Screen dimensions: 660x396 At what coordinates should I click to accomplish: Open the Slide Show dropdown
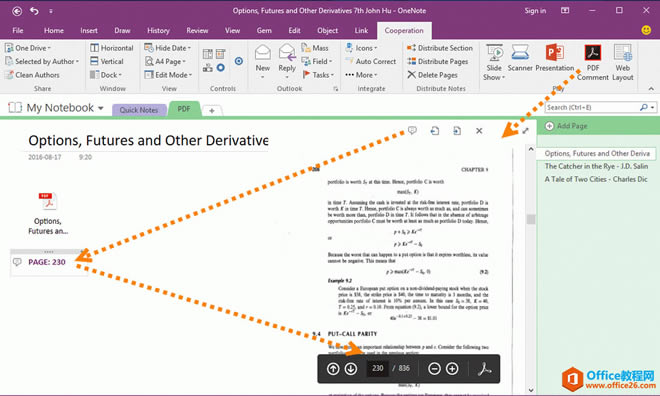pyautogui.click(x=494, y=62)
